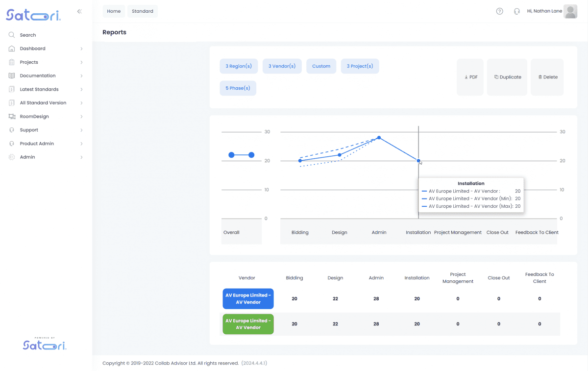Open help question mark icon
Screen dimensions: 588x371
499,11
